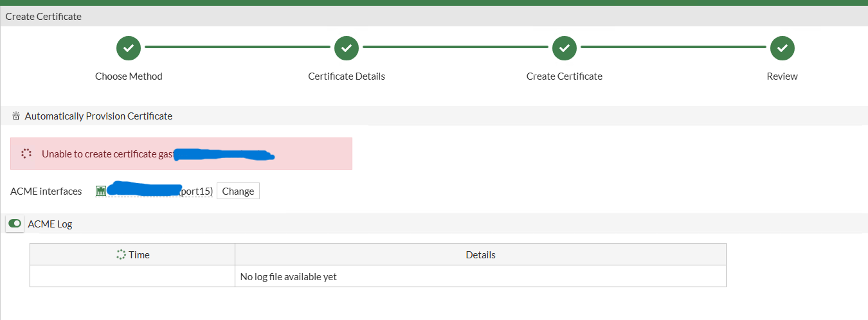The image size is (868, 320).
Task: Click the Review step label
Action: click(x=782, y=76)
